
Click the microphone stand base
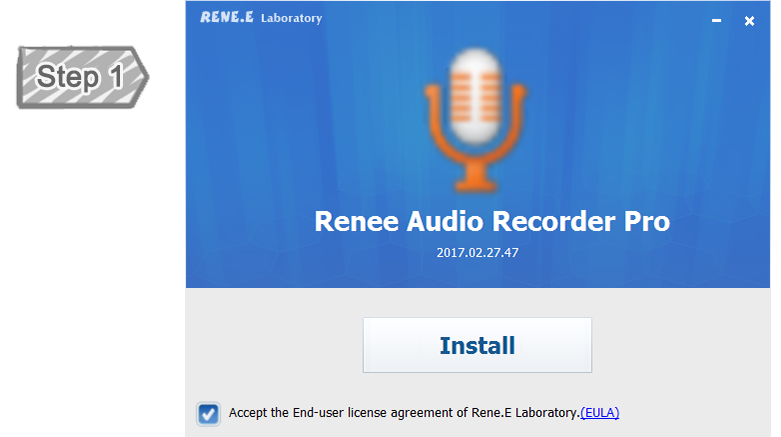click(476, 182)
